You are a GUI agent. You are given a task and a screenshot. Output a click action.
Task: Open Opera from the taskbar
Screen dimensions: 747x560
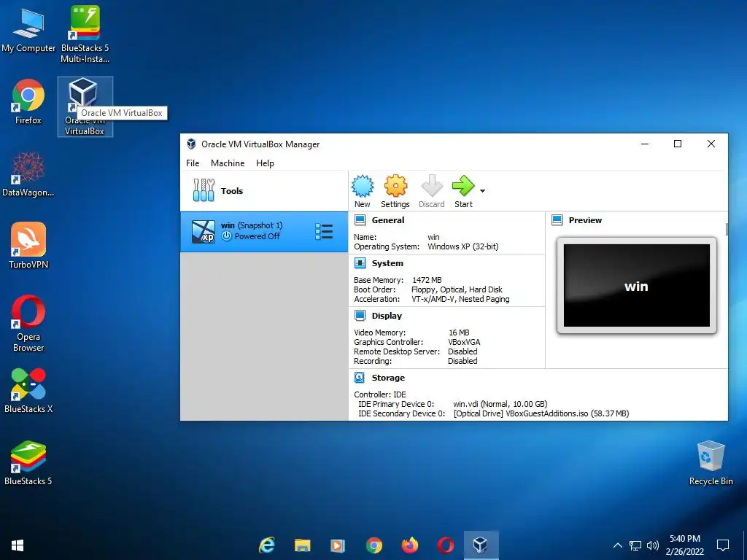pyautogui.click(x=446, y=545)
